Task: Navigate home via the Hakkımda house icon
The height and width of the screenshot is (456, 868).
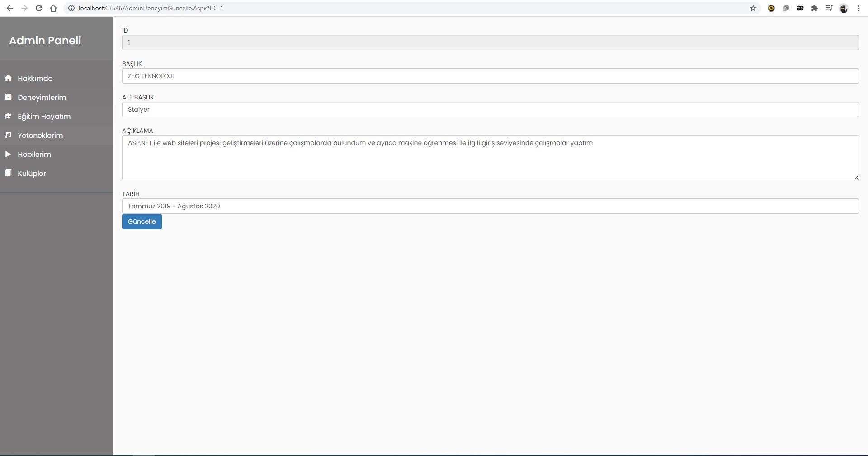Action: click(8, 78)
